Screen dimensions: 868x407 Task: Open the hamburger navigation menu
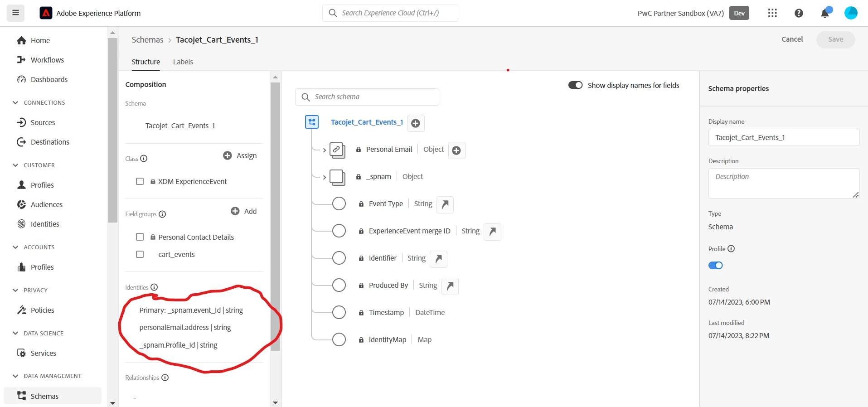15,13
